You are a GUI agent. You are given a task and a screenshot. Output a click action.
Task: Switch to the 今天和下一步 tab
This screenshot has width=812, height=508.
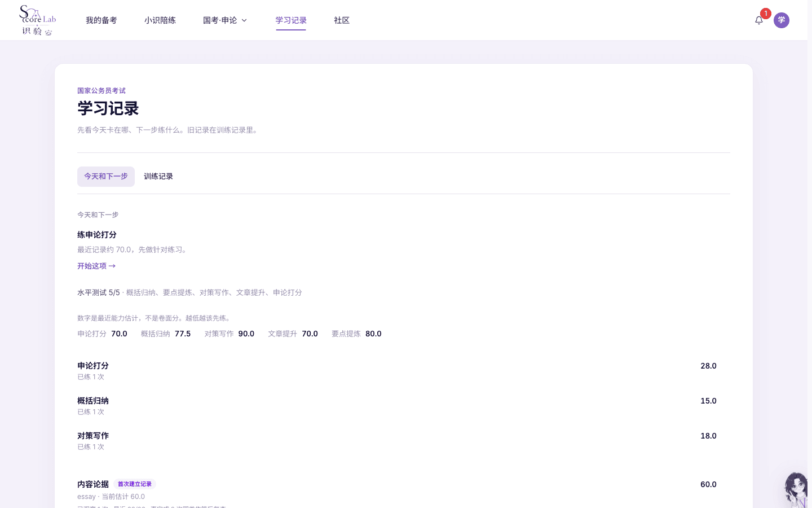click(x=106, y=177)
